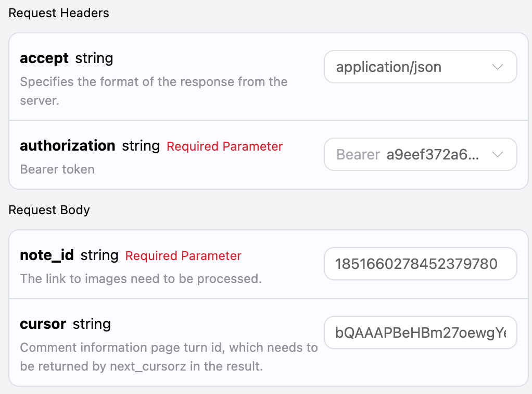This screenshot has height=394, width=532.
Task: Click the "string" type label next to accept
Action: (94, 58)
